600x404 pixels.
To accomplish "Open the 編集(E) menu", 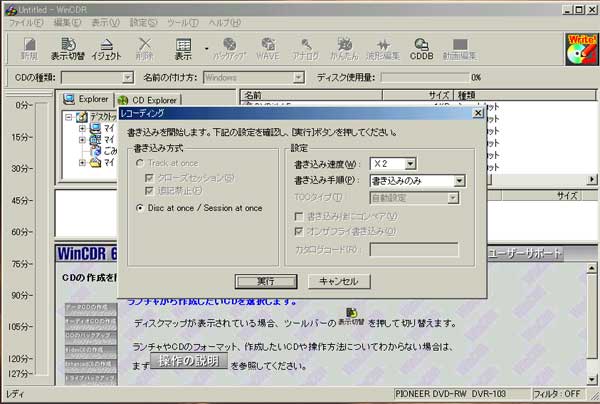I will tap(67, 23).
